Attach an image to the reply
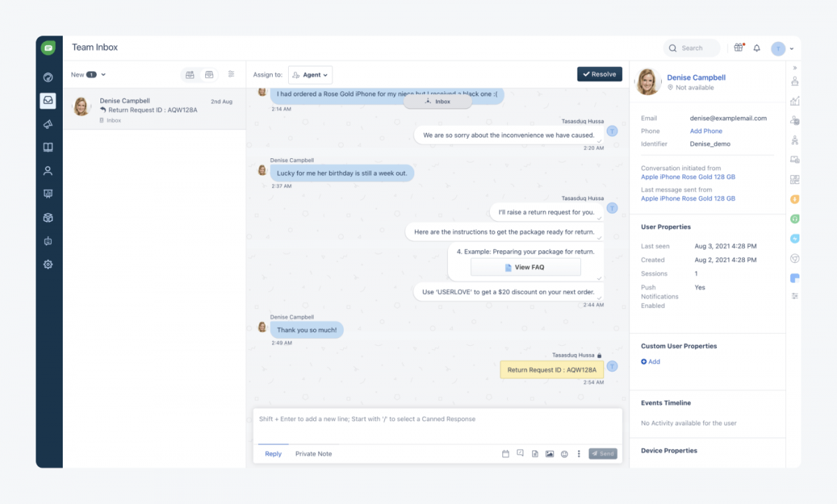 pos(549,453)
